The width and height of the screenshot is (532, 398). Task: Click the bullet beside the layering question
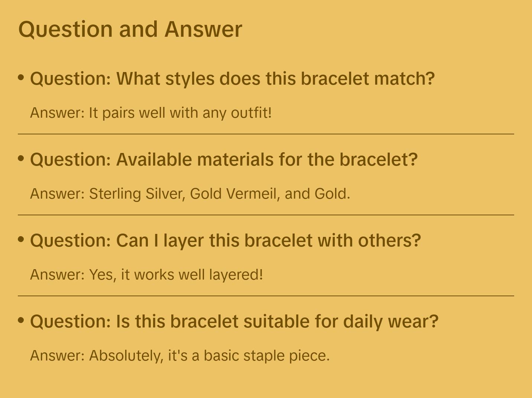pos(21,239)
